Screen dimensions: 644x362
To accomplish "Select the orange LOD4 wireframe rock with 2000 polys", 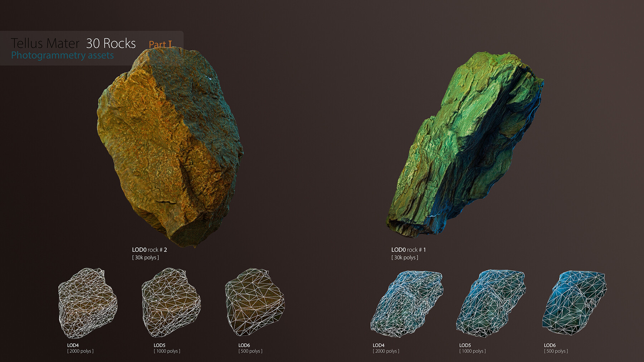I will coord(88,303).
